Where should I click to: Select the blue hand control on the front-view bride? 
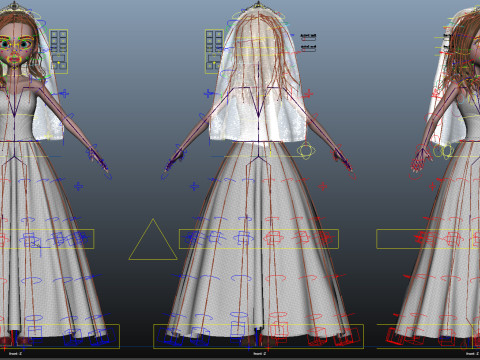[x=99, y=162]
